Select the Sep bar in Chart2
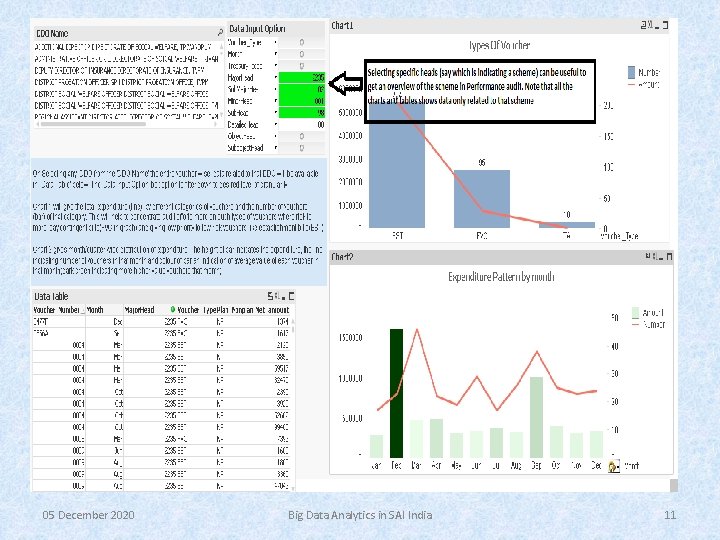The height and width of the screenshot is (540, 720). 536,417
